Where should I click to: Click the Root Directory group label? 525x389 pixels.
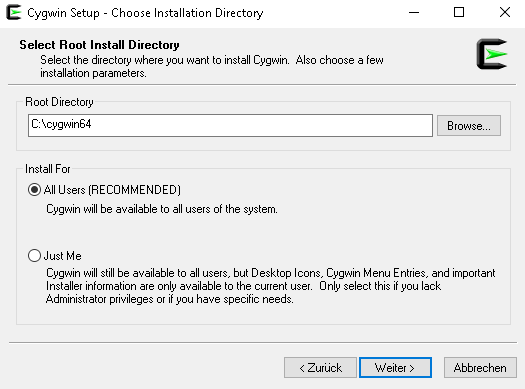point(59,102)
